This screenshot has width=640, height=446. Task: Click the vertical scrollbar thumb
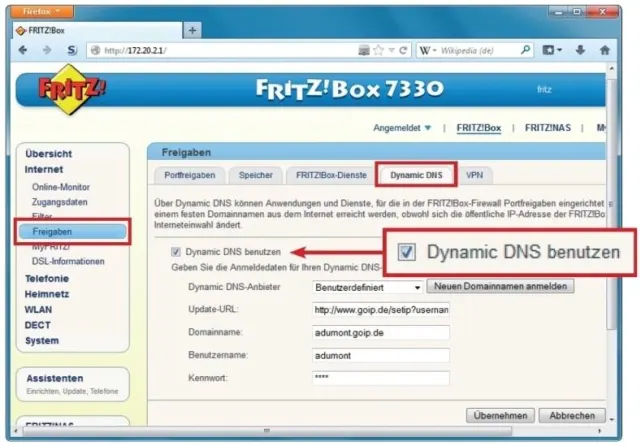tap(611, 204)
